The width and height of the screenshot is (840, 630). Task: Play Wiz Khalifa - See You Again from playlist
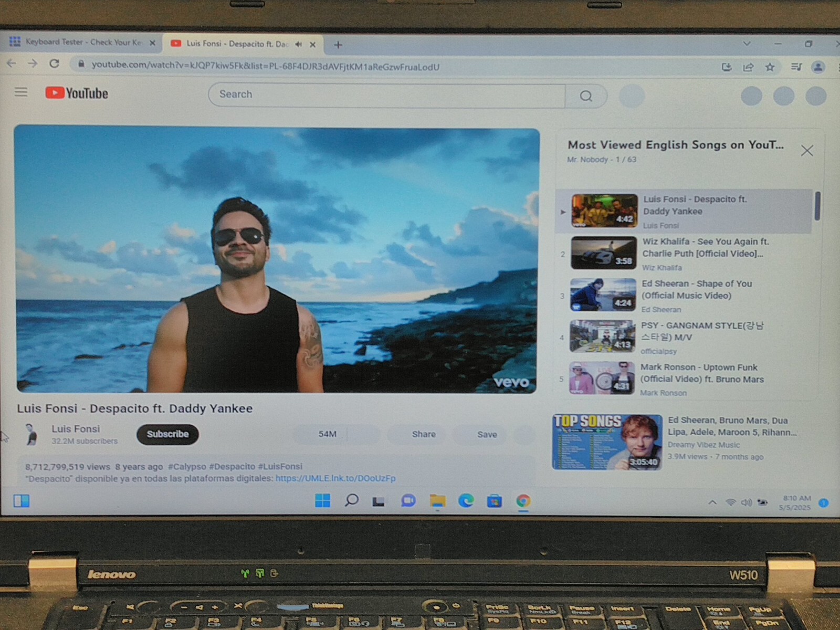tap(684, 253)
